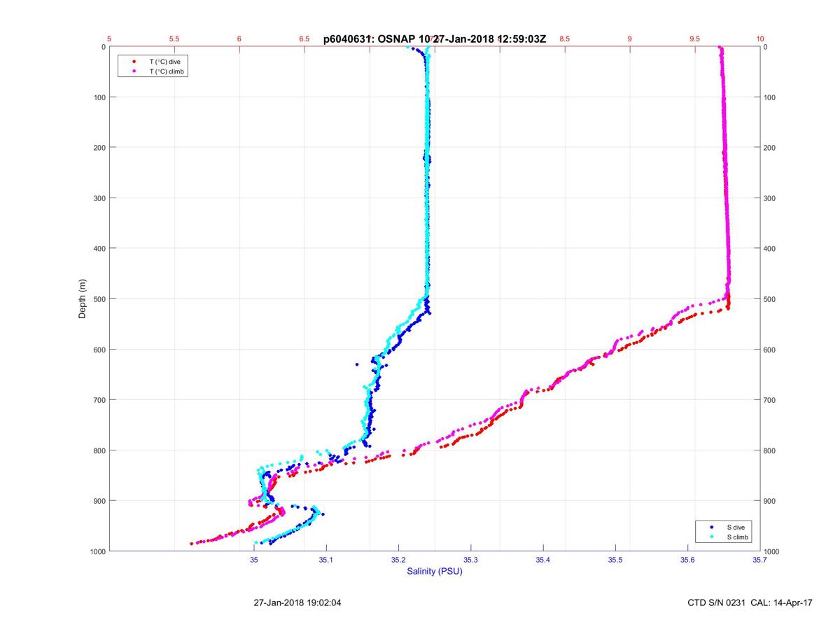
Task: Click dark blue marker beside S dive
Action: click(x=711, y=527)
